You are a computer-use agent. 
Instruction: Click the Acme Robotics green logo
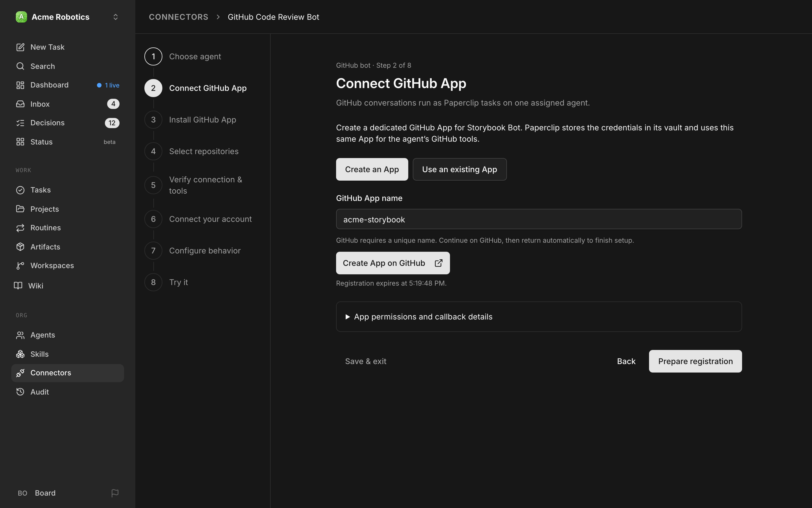click(x=21, y=17)
